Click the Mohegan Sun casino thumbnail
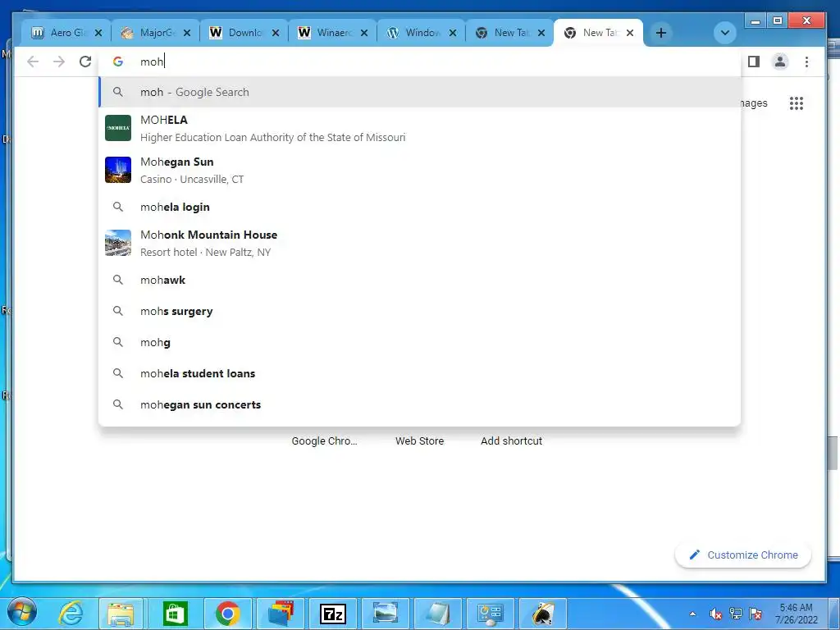Image resolution: width=840 pixels, height=630 pixels. tap(118, 170)
